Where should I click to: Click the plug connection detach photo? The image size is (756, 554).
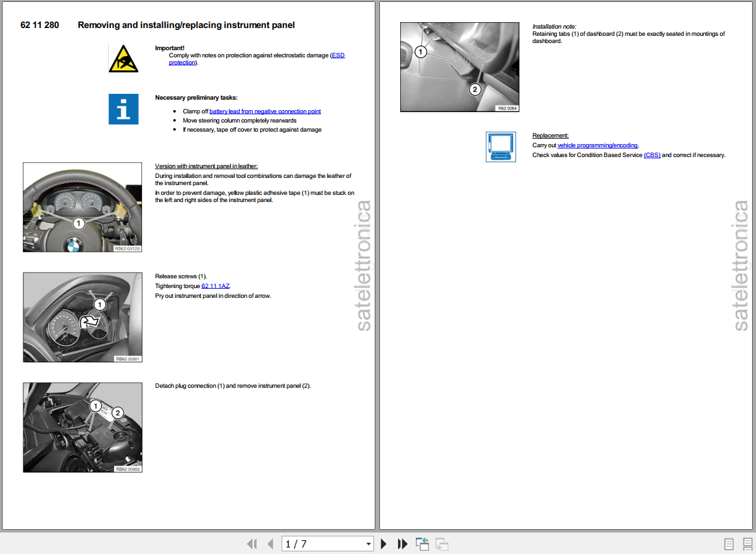(83, 428)
